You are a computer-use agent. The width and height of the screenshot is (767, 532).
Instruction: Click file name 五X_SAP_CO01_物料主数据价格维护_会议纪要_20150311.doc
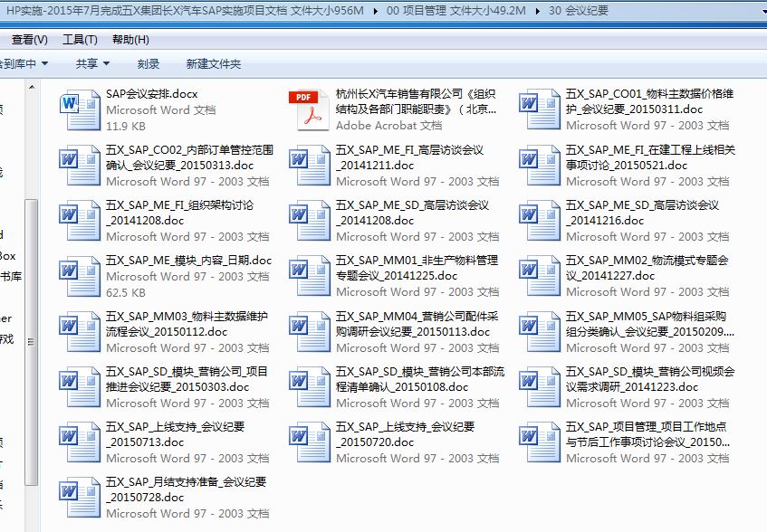[649, 101]
